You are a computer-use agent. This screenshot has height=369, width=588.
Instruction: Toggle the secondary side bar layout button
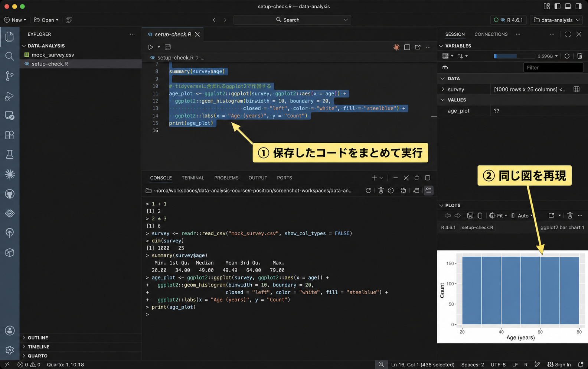point(578,6)
